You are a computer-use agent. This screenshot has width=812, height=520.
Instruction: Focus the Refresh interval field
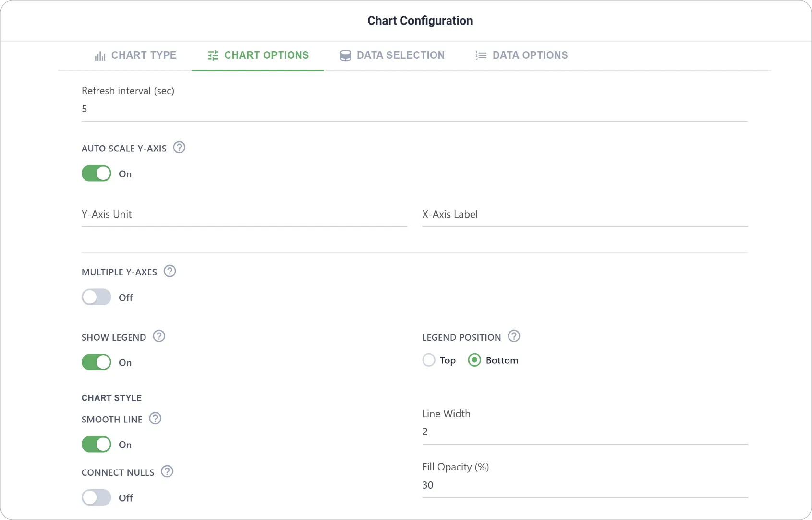point(414,109)
